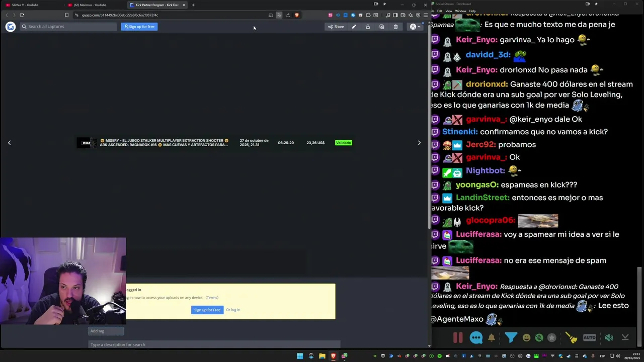Click the webcam overlay thumbnail

(63, 281)
